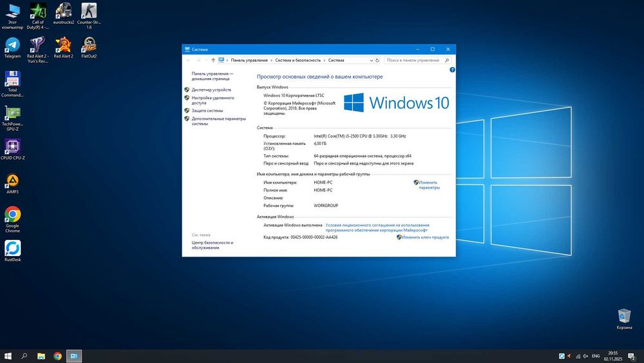Image resolution: width=644 pixels, height=363 pixels.
Task: Open Защита системы link
Action: pyautogui.click(x=207, y=111)
